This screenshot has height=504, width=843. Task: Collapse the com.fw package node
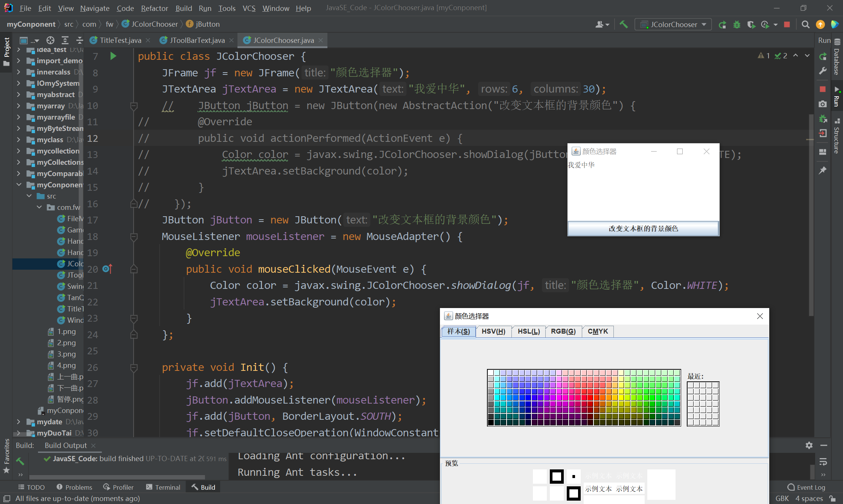coord(39,207)
